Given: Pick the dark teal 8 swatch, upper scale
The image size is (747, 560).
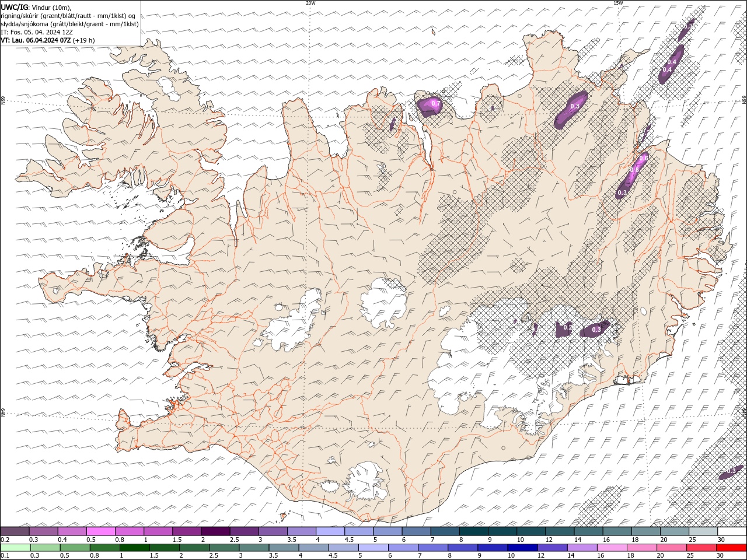Looking at the screenshot, I should pyautogui.click(x=474, y=531).
